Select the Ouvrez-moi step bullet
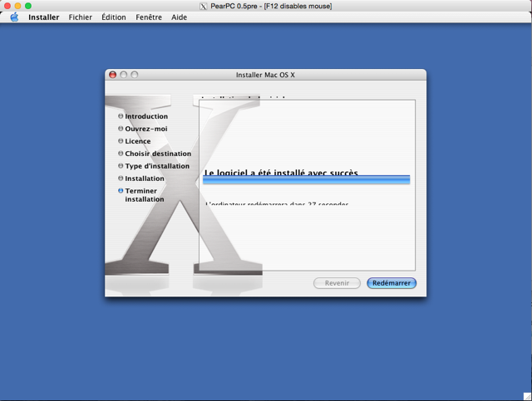Screen dimensions: 532x401 coord(121,129)
